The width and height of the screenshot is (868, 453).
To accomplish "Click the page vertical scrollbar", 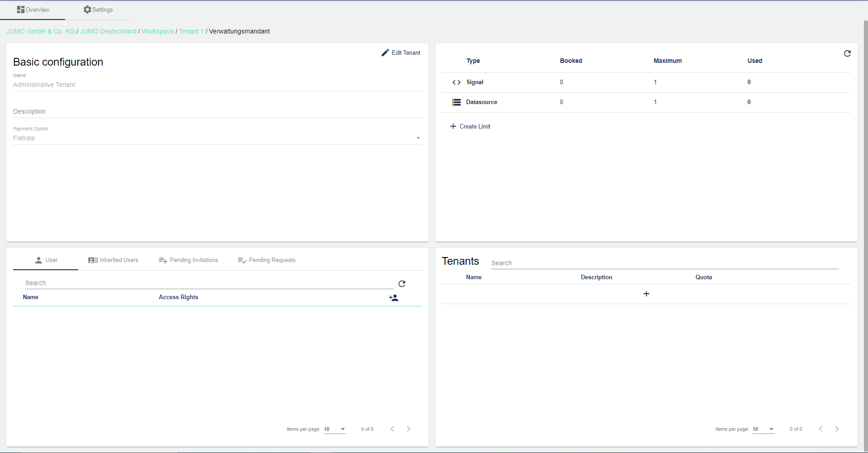I will click(x=865, y=226).
